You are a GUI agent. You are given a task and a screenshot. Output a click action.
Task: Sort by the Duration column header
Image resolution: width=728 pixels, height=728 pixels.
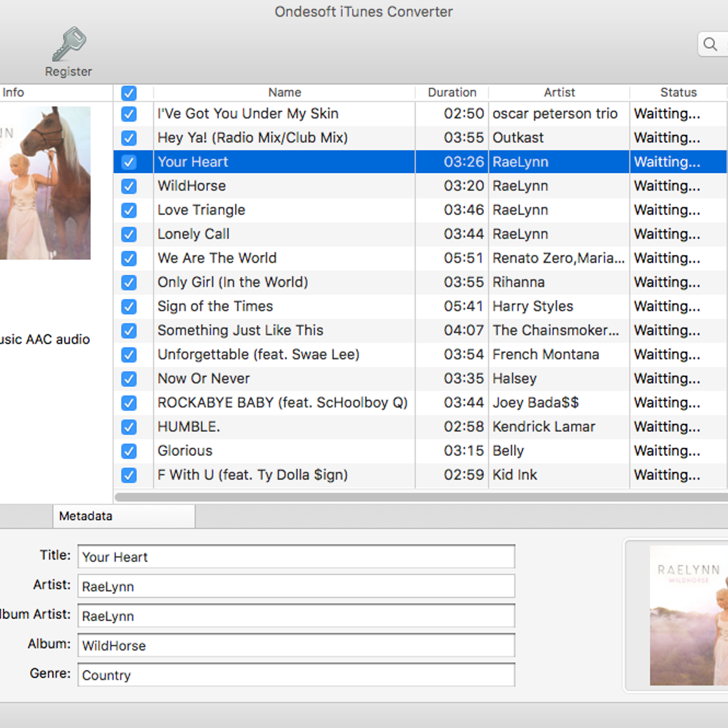452,92
